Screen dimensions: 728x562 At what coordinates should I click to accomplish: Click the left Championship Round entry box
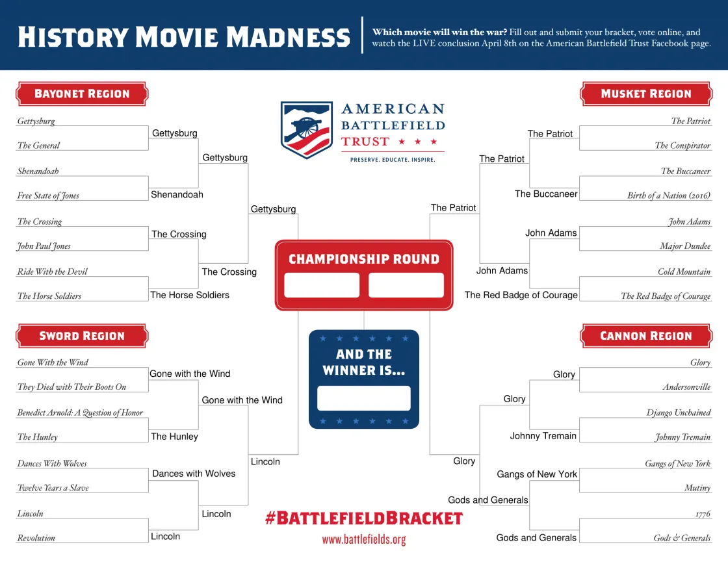coord(322,285)
